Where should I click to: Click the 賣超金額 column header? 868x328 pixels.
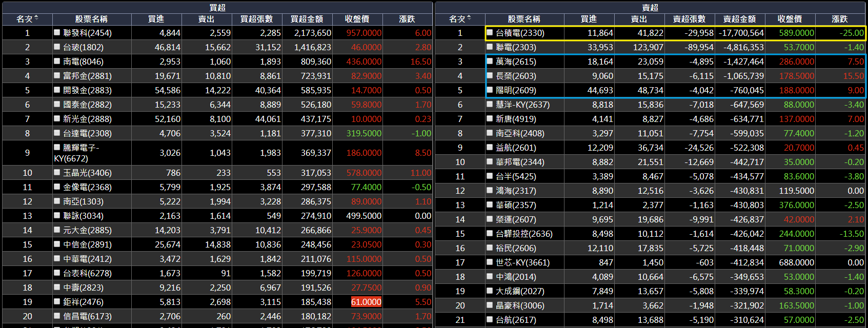coord(740,19)
